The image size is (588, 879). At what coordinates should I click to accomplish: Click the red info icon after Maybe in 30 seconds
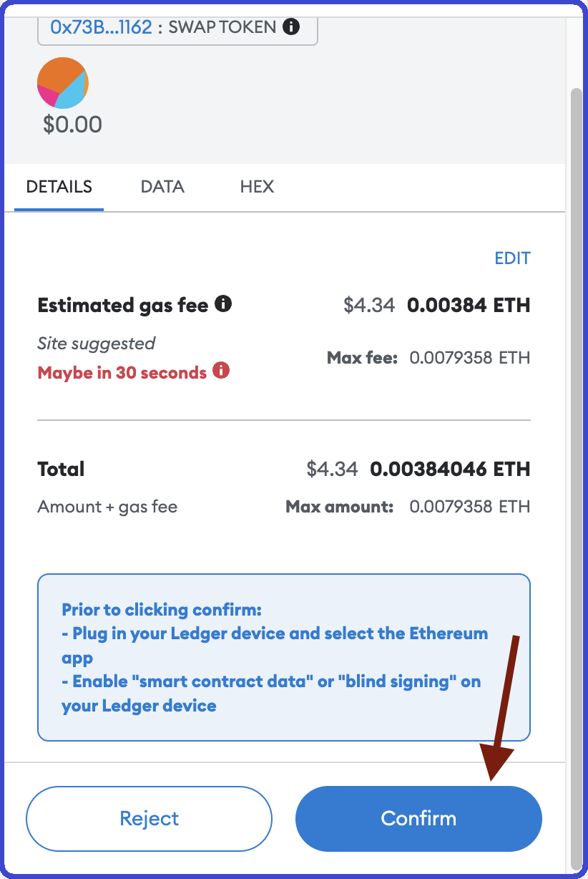(222, 371)
